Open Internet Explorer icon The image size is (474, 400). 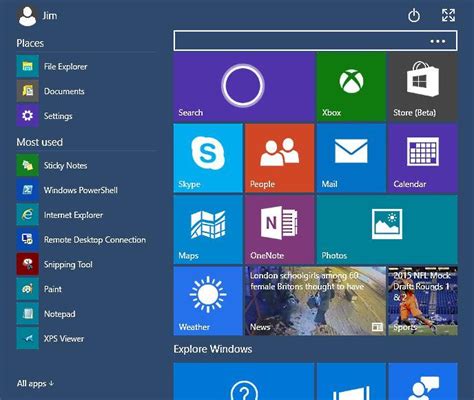(28, 215)
